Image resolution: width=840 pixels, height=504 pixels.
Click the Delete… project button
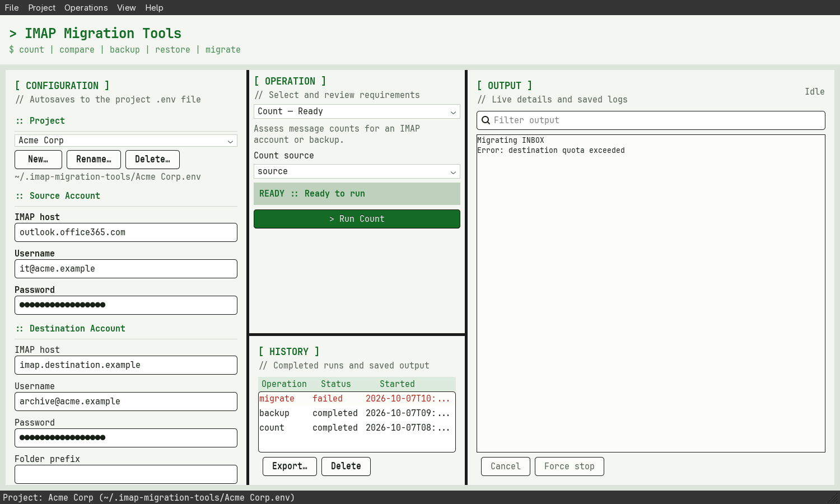tap(152, 160)
